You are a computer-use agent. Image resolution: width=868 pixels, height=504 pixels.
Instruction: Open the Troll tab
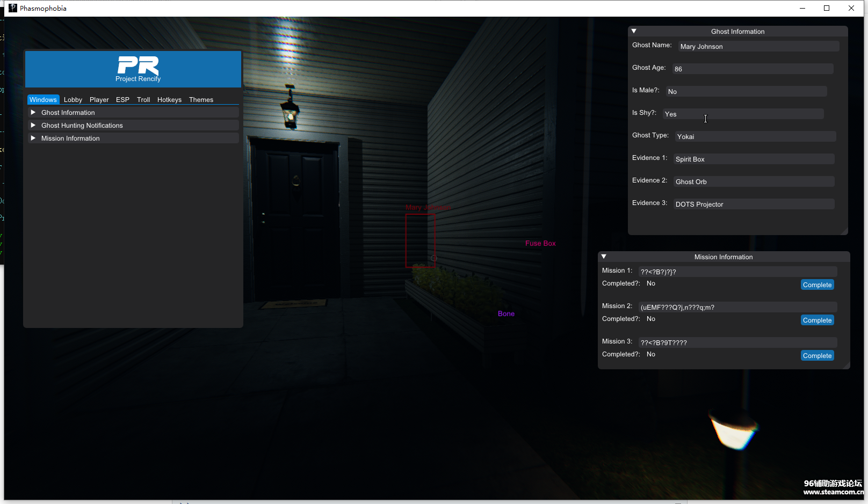143,100
